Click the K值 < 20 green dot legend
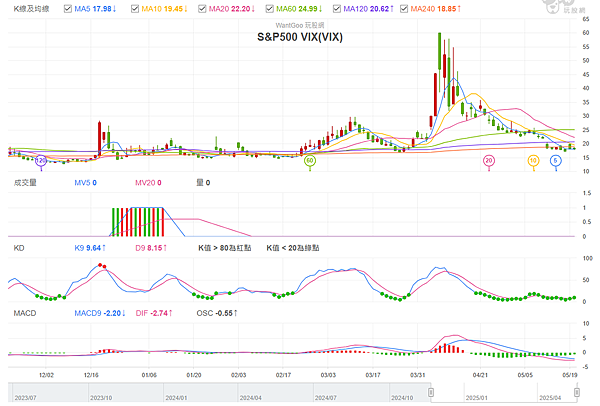 (293, 248)
